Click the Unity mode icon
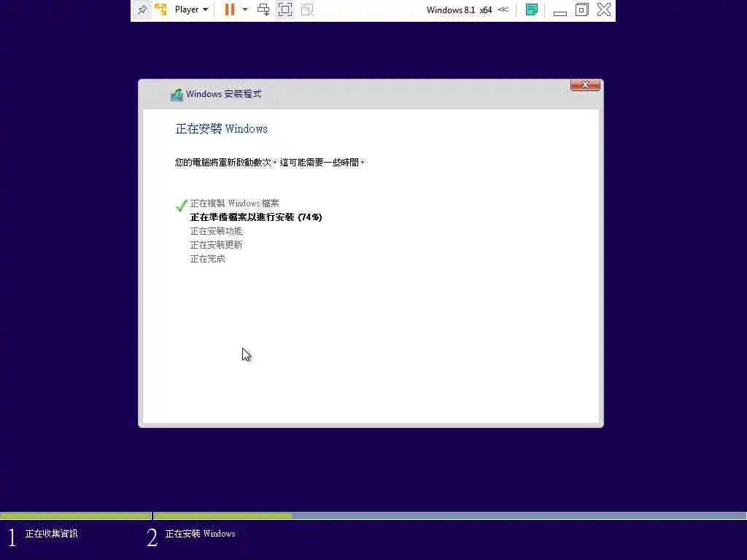The width and height of the screenshot is (747, 560). pos(307,9)
